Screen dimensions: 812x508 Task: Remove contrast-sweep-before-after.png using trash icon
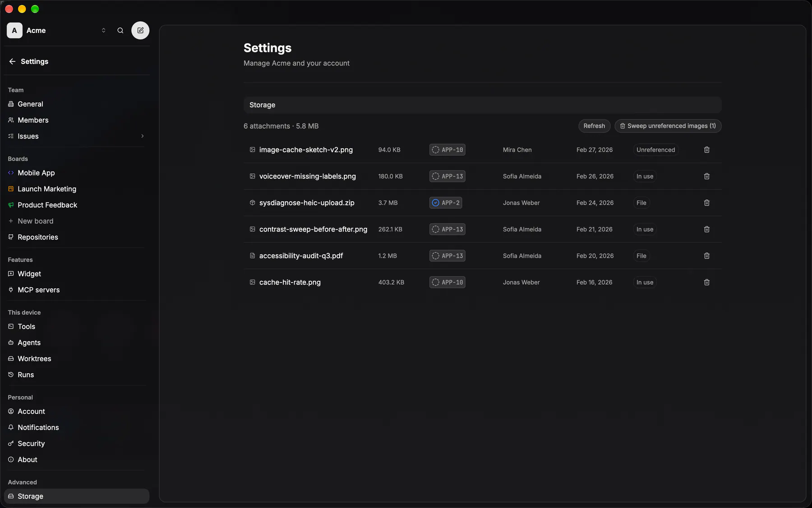point(707,229)
